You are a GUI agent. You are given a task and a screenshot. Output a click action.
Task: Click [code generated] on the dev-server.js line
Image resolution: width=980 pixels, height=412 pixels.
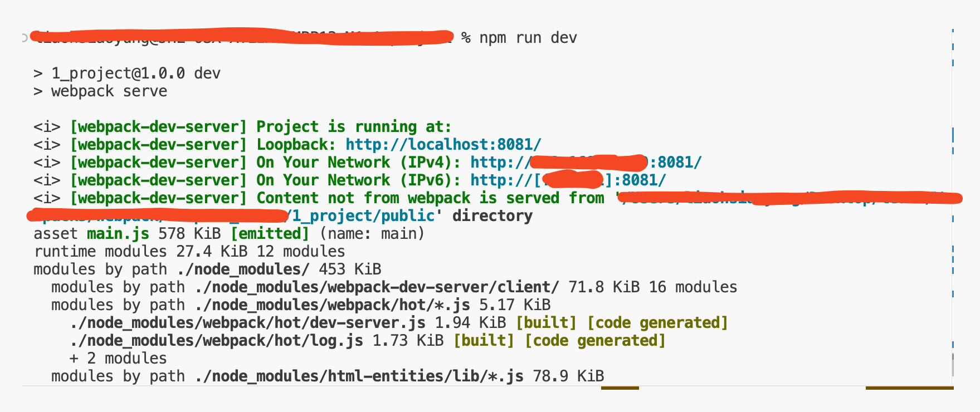pyautogui.click(x=657, y=323)
